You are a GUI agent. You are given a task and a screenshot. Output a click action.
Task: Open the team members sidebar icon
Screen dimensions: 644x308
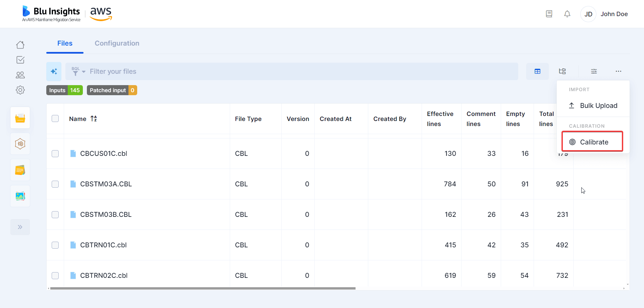tap(20, 75)
